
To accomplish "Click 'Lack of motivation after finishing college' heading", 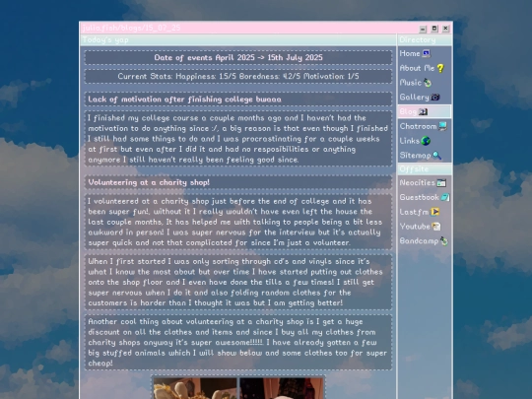I will tap(184, 100).
